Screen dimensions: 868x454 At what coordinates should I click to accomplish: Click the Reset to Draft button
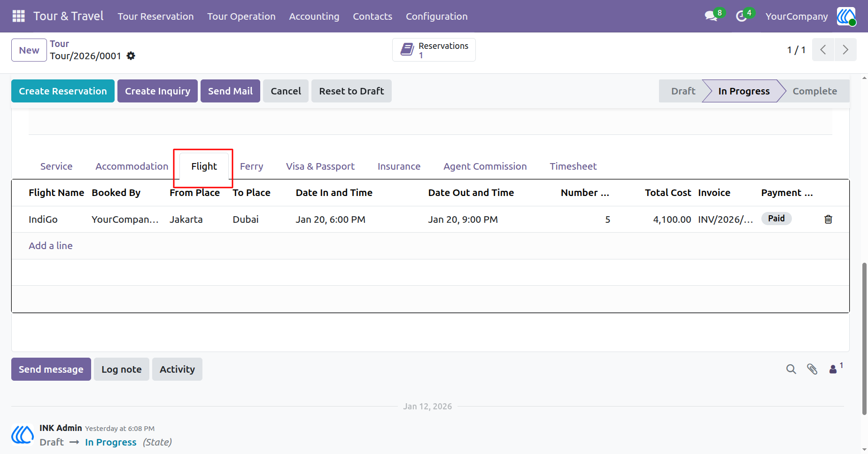pyautogui.click(x=351, y=91)
